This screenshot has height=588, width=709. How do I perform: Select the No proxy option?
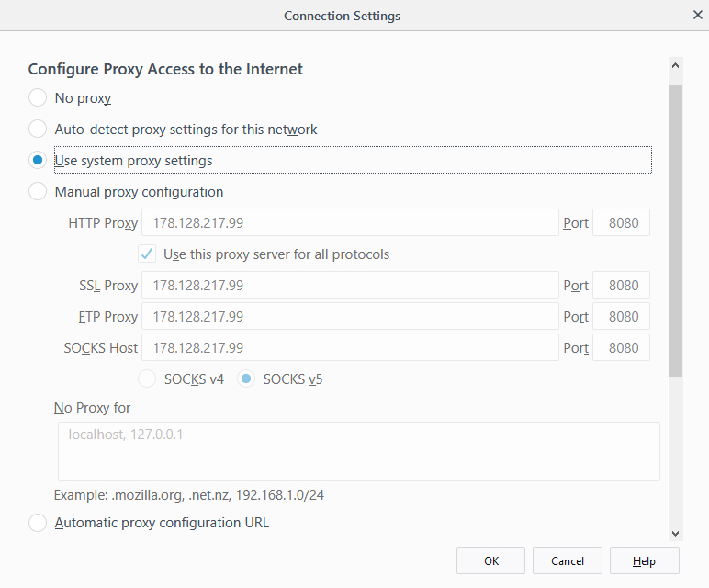tap(38, 98)
